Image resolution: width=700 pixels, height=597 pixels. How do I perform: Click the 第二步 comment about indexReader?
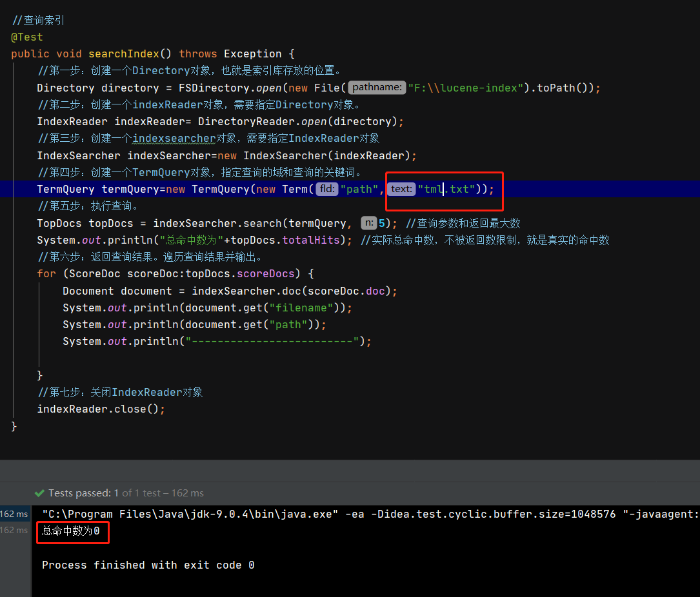(199, 105)
